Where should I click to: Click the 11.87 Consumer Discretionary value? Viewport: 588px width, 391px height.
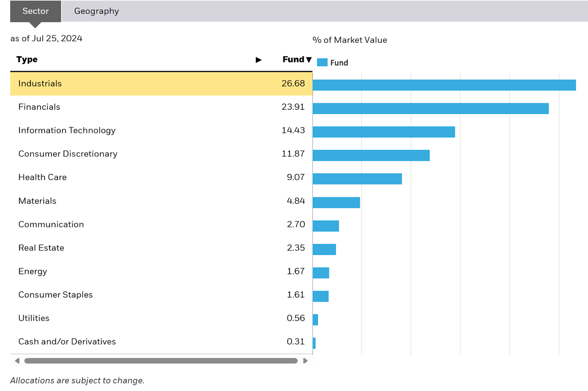293,154
